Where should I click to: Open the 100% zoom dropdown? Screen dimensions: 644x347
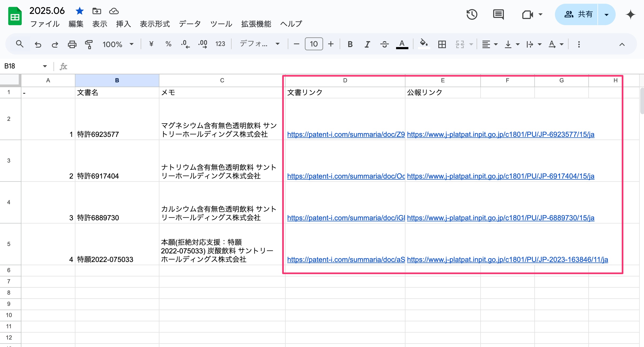[x=118, y=44]
